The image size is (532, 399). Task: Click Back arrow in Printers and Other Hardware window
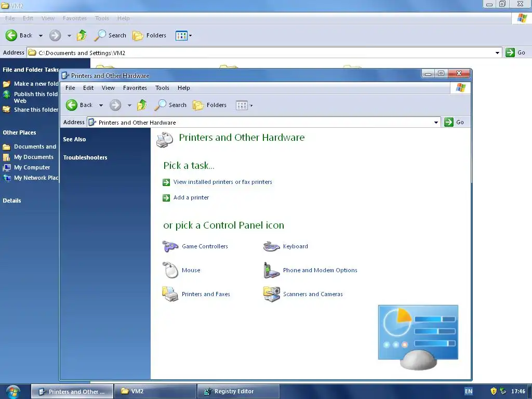coord(72,105)
